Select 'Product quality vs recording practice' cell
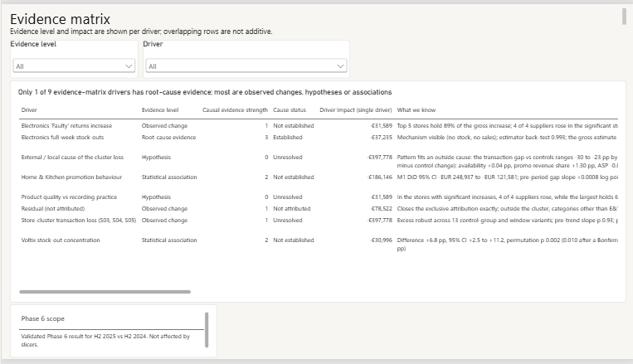The height and width of the screenshot is (364, 633). coord(69,197)
